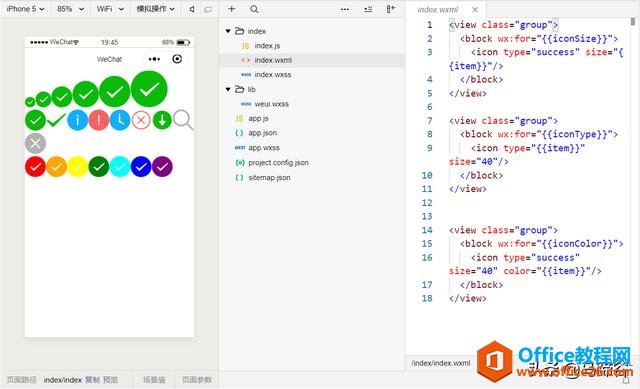
Task: Hide the file tree panel icon
Action: click(391, 9)
